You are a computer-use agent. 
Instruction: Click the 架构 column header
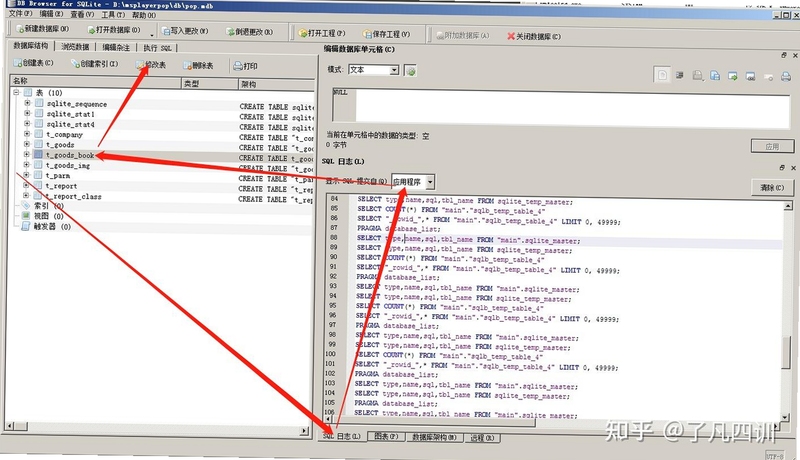pos(277,84)
